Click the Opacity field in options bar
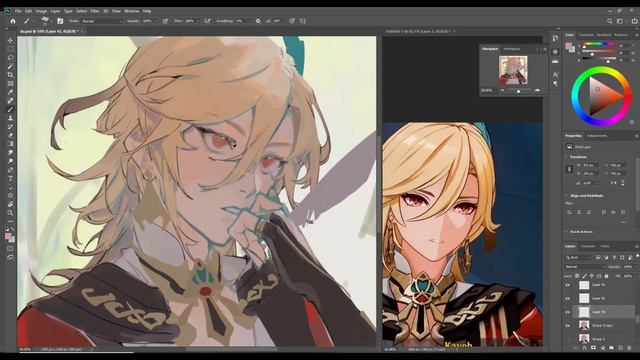 147,21
